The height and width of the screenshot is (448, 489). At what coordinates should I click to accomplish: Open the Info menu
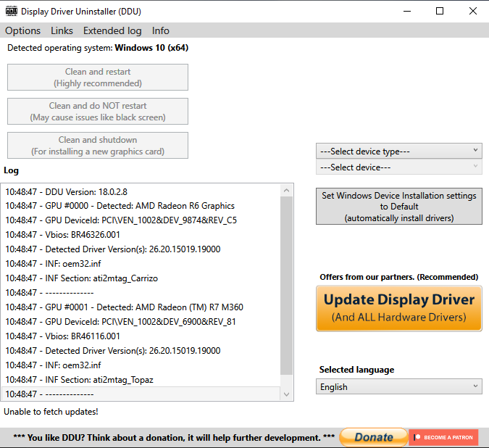point(161,30)
